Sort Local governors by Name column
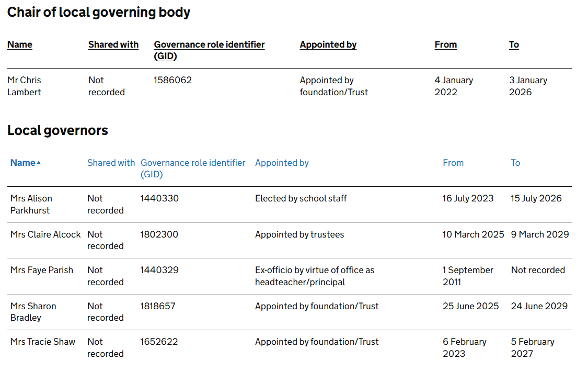The width and height of the screenshot is (588, 372). (x=23, y=163)
